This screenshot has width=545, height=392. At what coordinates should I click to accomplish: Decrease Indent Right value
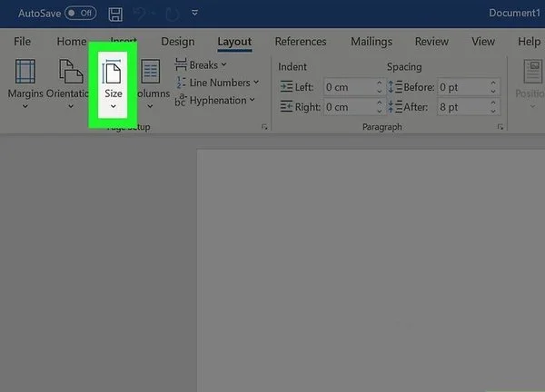pos(379,111)
